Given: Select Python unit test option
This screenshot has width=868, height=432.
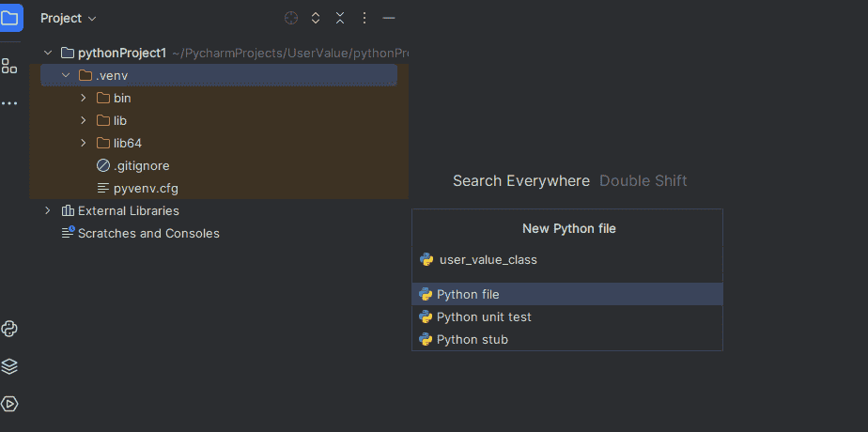Looking at the screenshot, I should [x=484, y=316].
